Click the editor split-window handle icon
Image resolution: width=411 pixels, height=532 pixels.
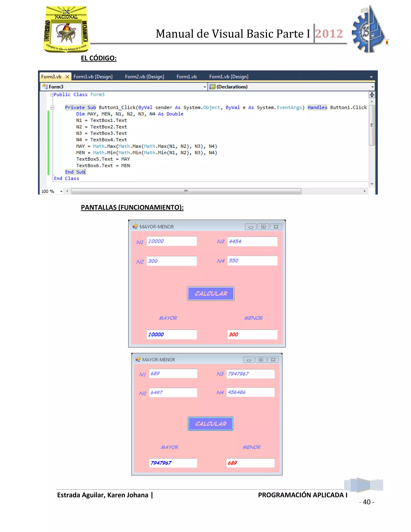[372, 95]
